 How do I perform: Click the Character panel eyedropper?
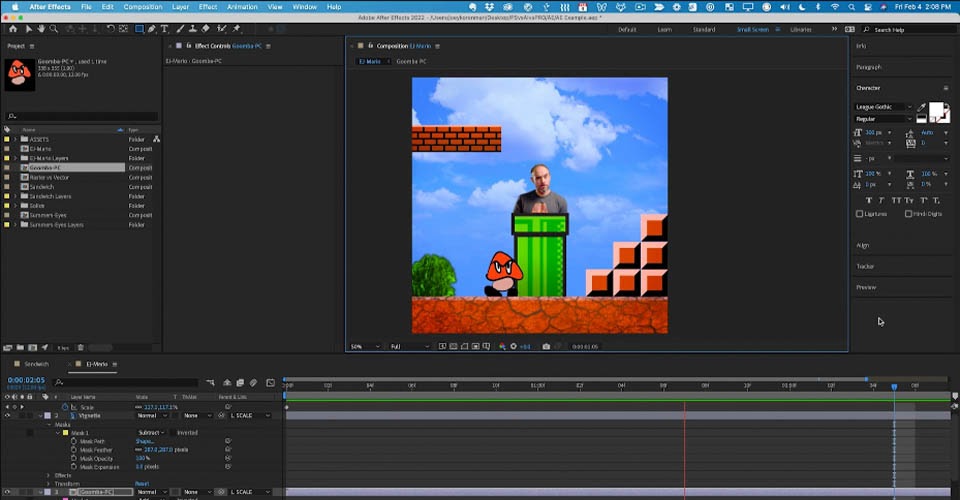[921, 107]
